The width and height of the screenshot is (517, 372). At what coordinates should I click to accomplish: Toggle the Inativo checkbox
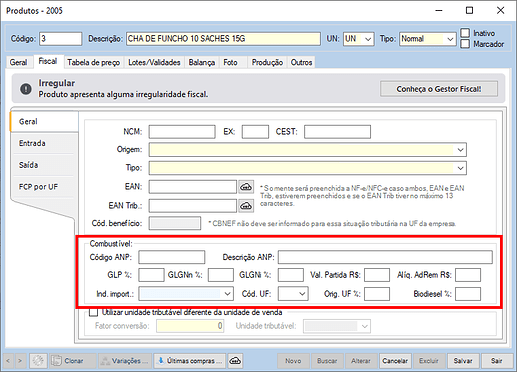[465, 33]
